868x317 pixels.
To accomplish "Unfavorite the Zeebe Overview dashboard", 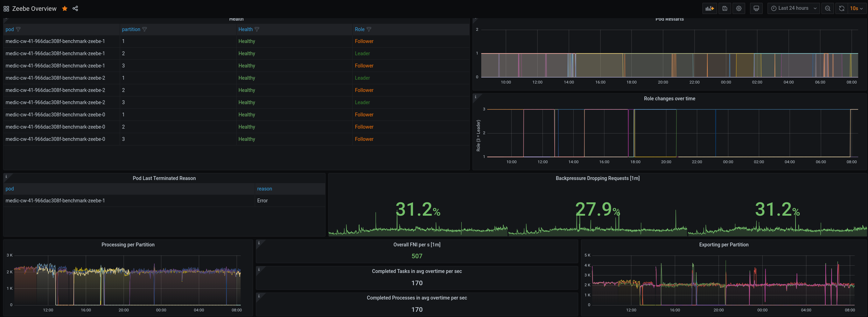I will pos(64,8).
